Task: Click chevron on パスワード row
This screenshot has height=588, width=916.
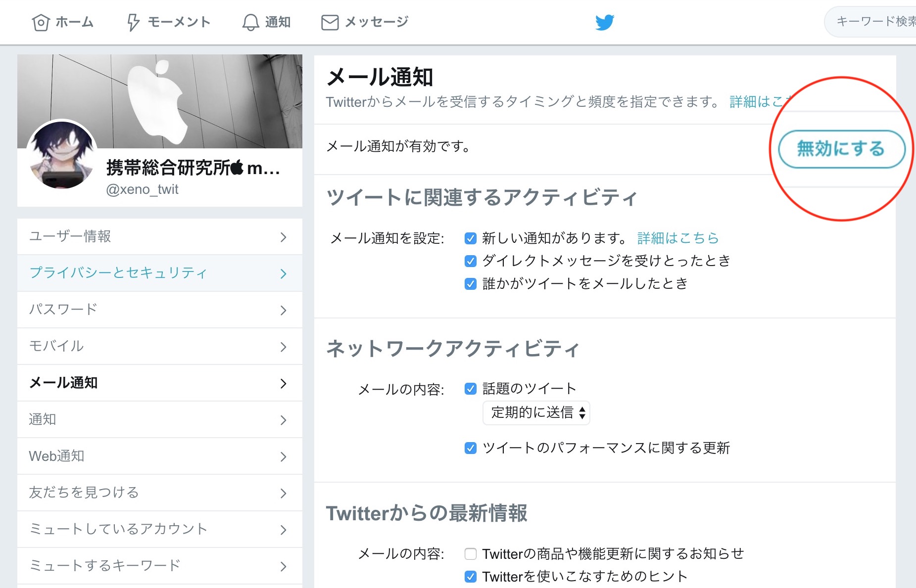Action: [283, 310]
